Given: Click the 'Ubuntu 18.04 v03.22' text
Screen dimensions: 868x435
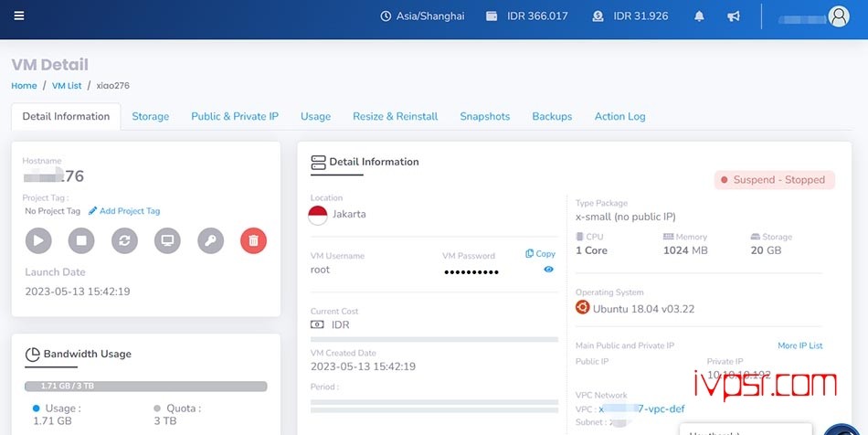Looking at the screenshot, I should [x=643, y=309].
